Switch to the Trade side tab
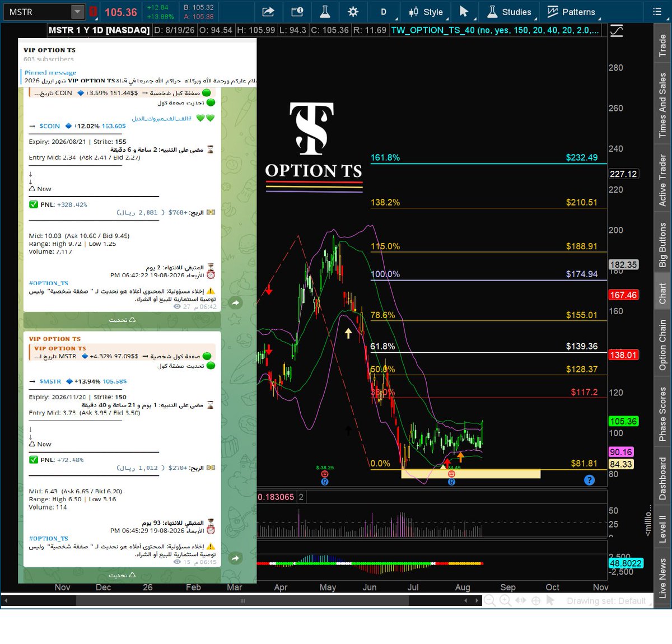 [x=662, y=45]
